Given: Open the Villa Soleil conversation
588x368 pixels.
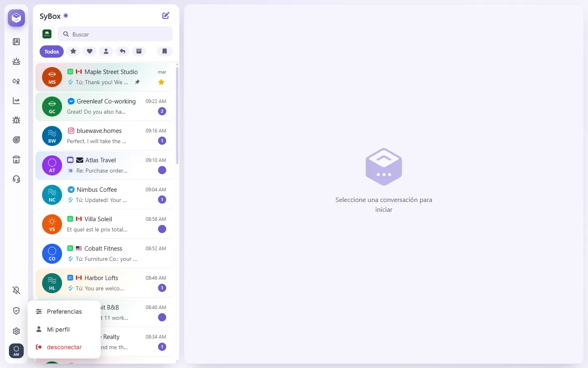Looking at the screenshot, I should 104,224.
